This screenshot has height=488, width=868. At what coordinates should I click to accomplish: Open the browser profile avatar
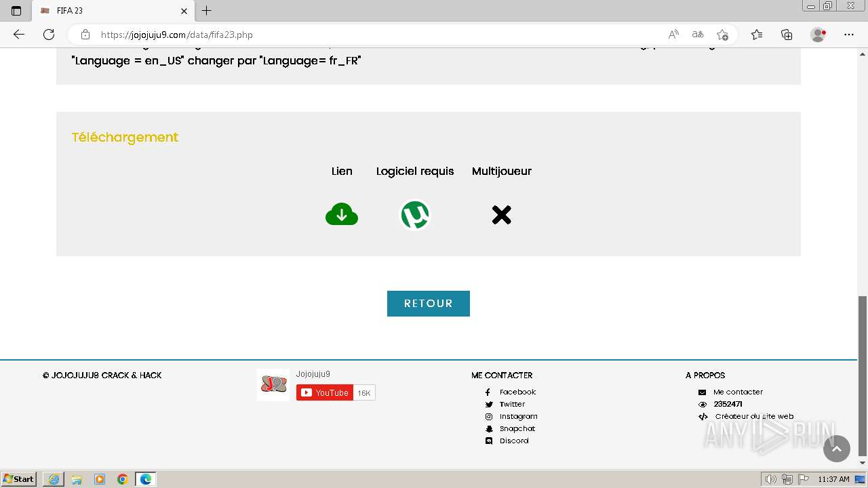pos(818,35)
